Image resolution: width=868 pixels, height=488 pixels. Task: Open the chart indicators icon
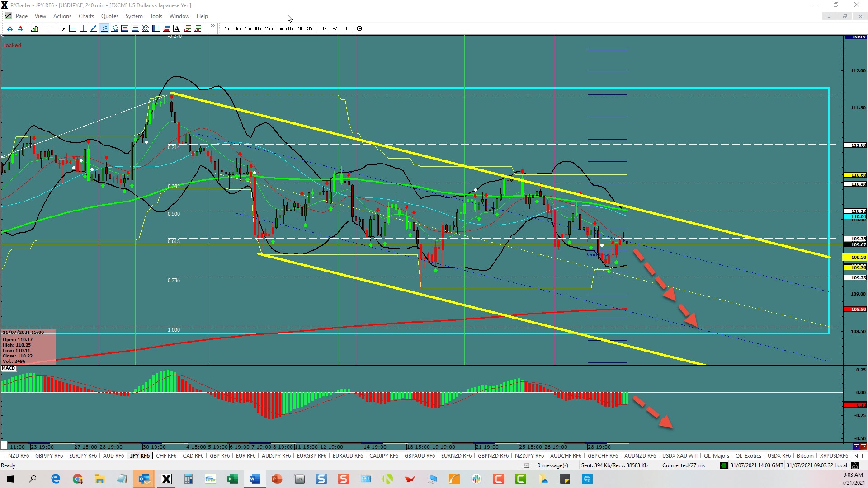click(34, 28)
